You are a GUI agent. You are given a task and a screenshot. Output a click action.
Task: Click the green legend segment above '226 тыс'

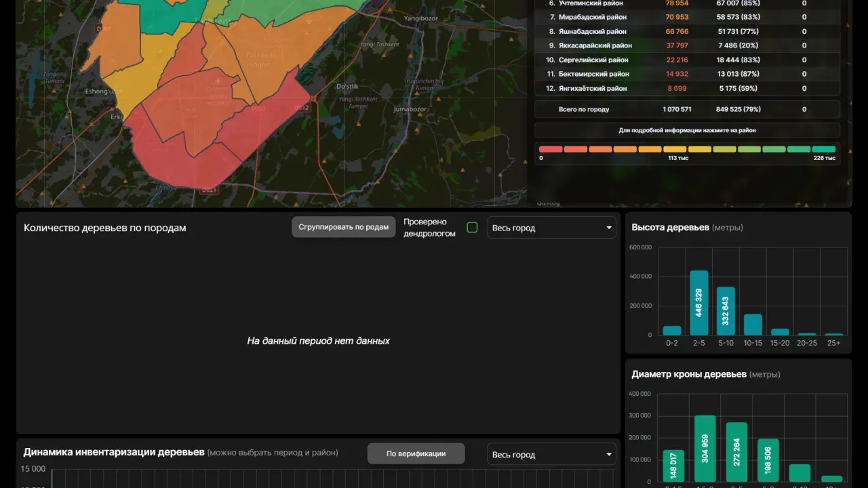click(824, 149)
